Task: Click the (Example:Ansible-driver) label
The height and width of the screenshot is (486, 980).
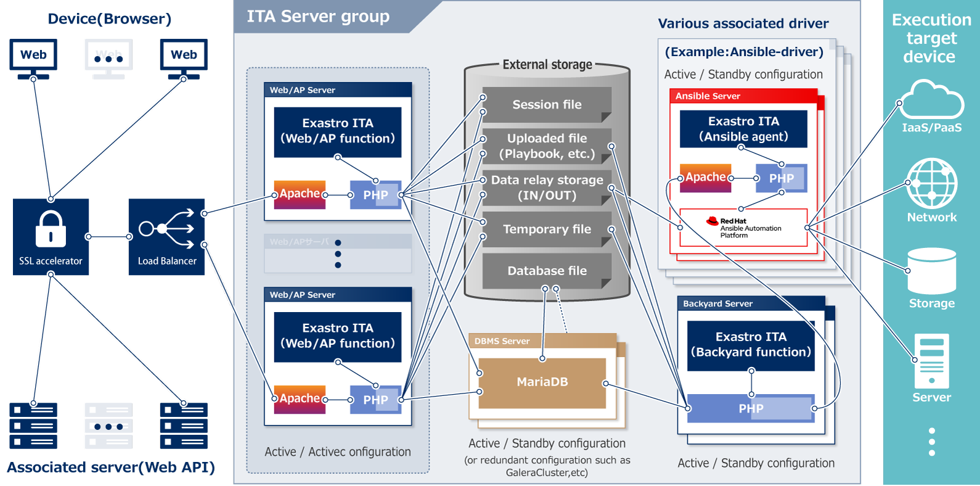Action: [x=744, y=52]
